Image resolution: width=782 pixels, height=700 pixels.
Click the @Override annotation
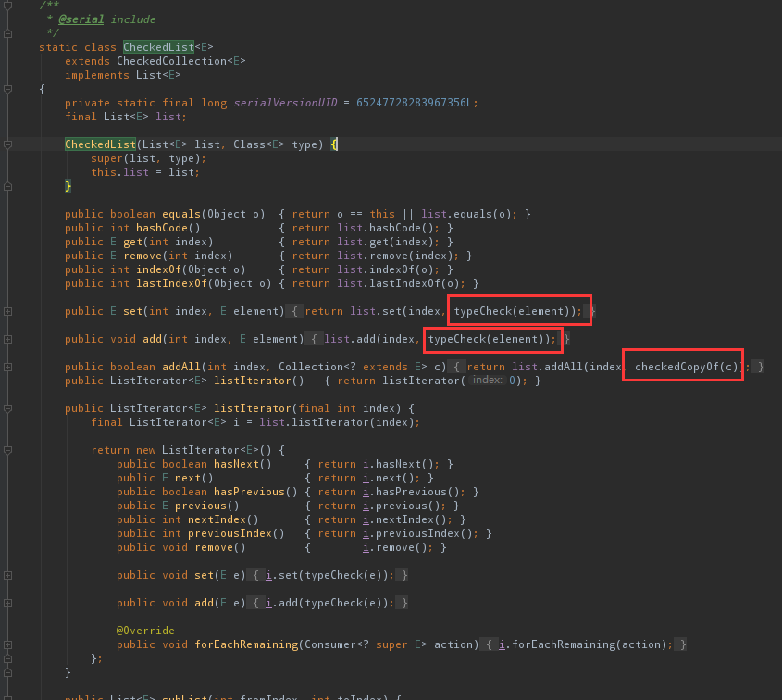point(145,631)
